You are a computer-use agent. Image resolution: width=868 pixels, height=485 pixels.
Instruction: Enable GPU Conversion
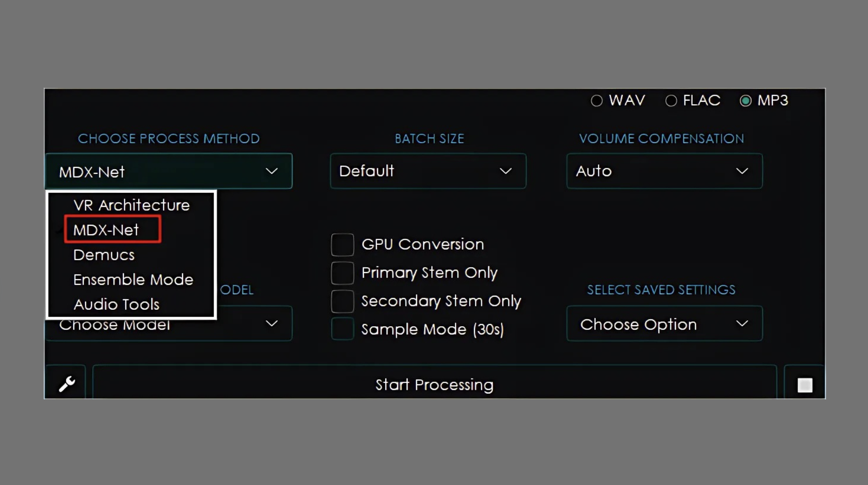342,244
